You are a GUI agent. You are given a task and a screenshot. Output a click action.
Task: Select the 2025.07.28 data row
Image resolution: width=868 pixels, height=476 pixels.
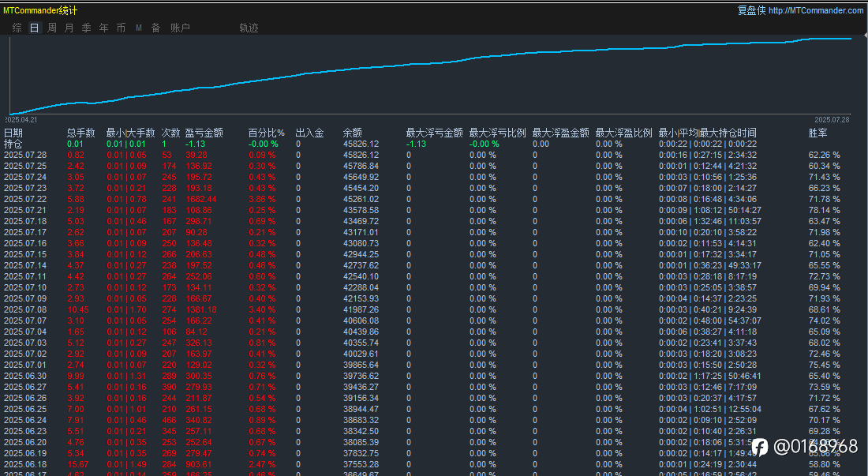click(25, 156)
